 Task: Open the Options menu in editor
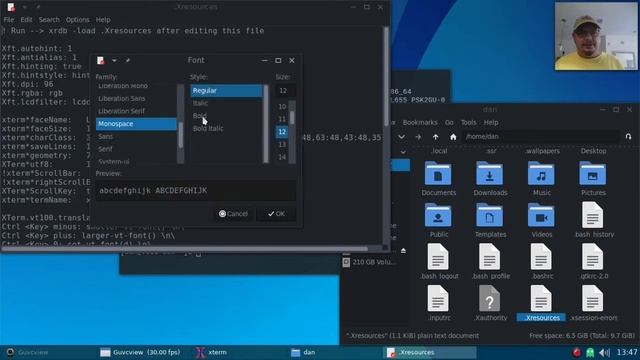[x=78, y=20]
